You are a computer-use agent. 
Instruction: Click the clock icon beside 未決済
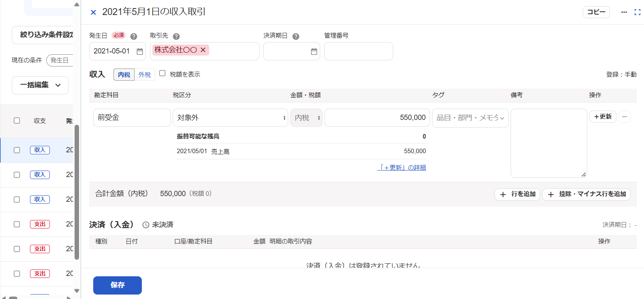(146, 225)
